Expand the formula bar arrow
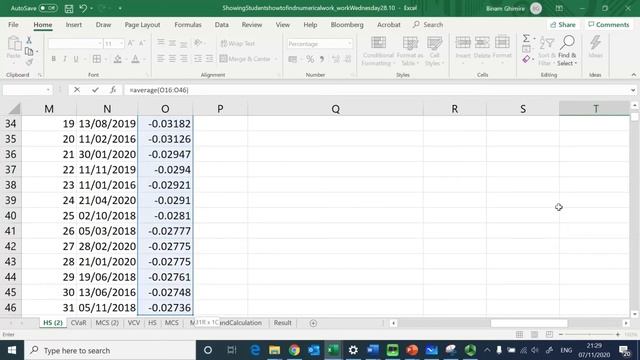Viewport: 640px width, 360px height. 633,90
